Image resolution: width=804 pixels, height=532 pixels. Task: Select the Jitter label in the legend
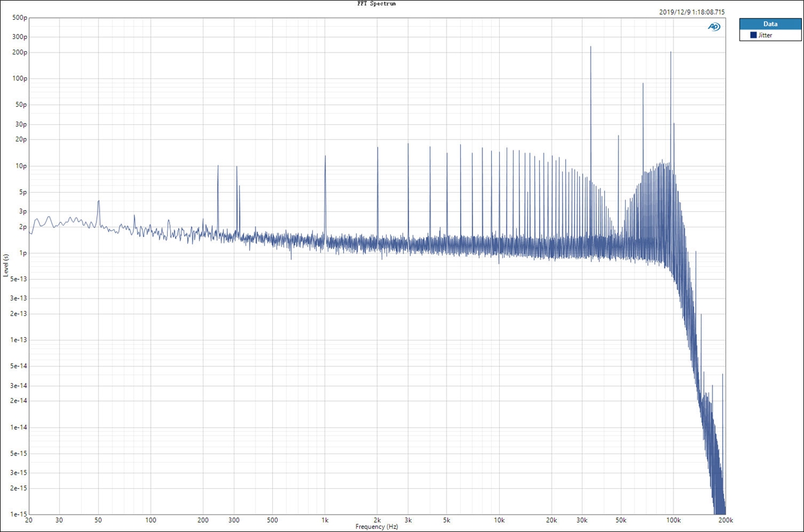[765, 35]
